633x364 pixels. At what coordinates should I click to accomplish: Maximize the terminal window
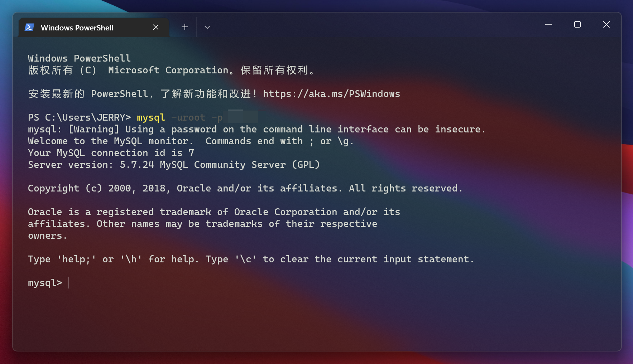tap(577, 24)
